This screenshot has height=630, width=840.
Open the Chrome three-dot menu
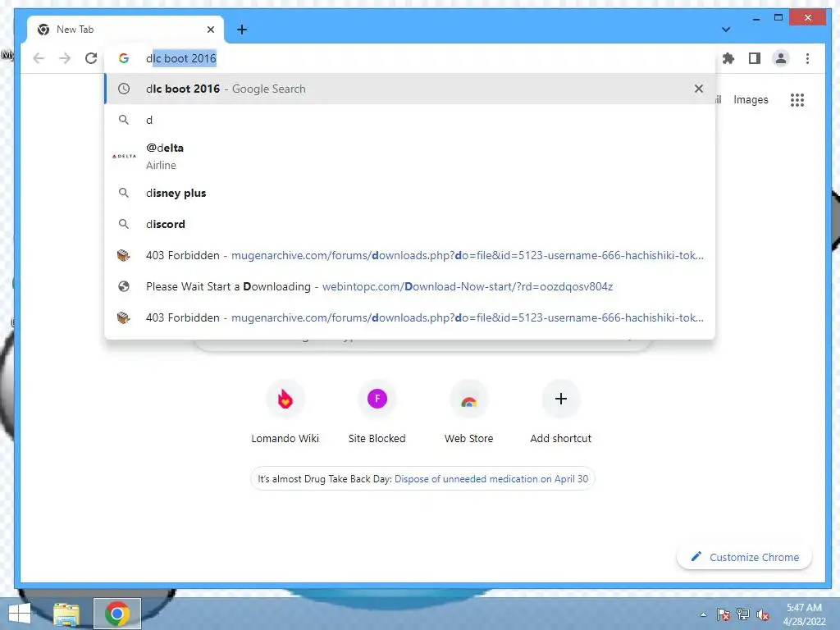(807, 58)
